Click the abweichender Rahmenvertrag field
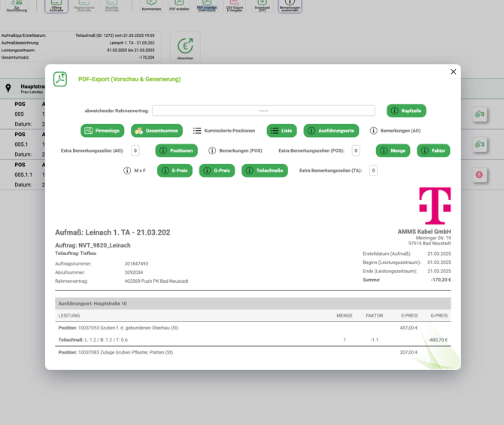 (x=263, y=111)
